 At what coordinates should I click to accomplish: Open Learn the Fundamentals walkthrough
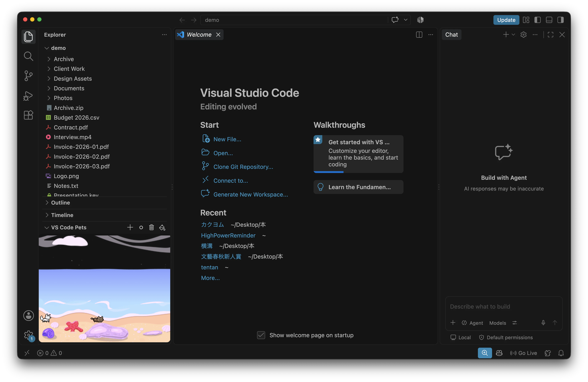pos(358,187)
